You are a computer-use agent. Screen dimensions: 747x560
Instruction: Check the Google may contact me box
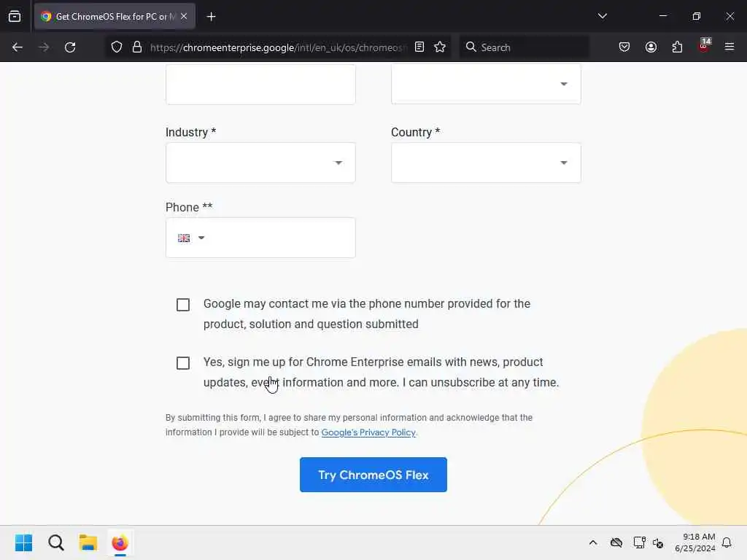[x=183, y=305]
